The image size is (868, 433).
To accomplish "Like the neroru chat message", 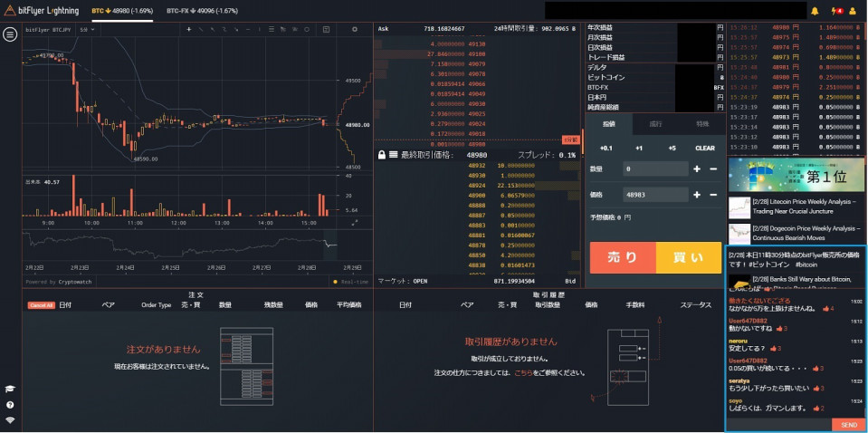I will click(776, 348).
